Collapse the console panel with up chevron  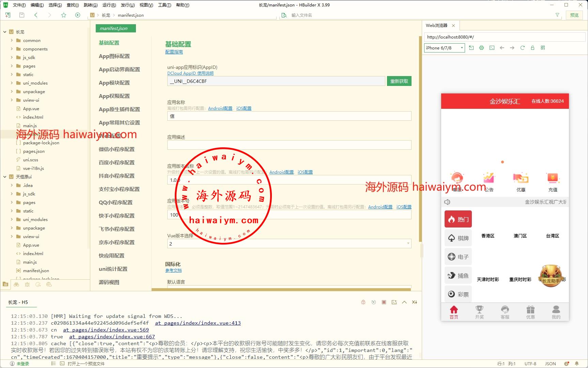(404, 302)
